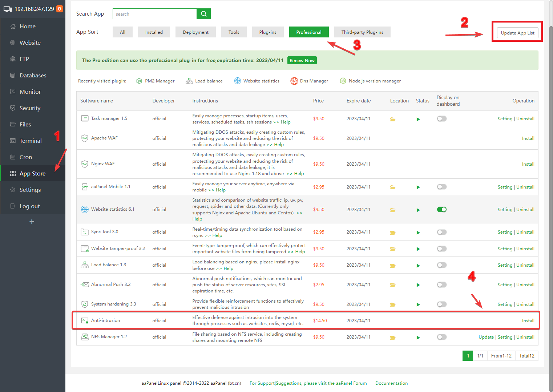Enable dashboard display for Task manager
The image size is (553, 392).
click(x=441, y=119)
